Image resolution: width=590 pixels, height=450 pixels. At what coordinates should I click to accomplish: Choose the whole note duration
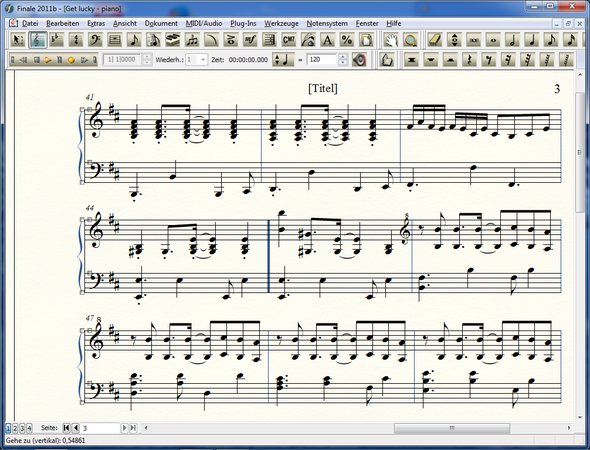[x=493, y=40]
